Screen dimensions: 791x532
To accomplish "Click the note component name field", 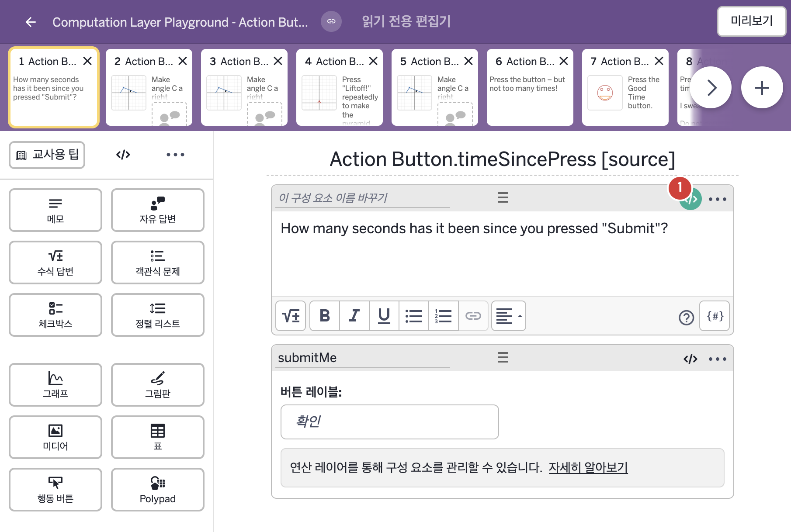I will (x=363, y=198).
